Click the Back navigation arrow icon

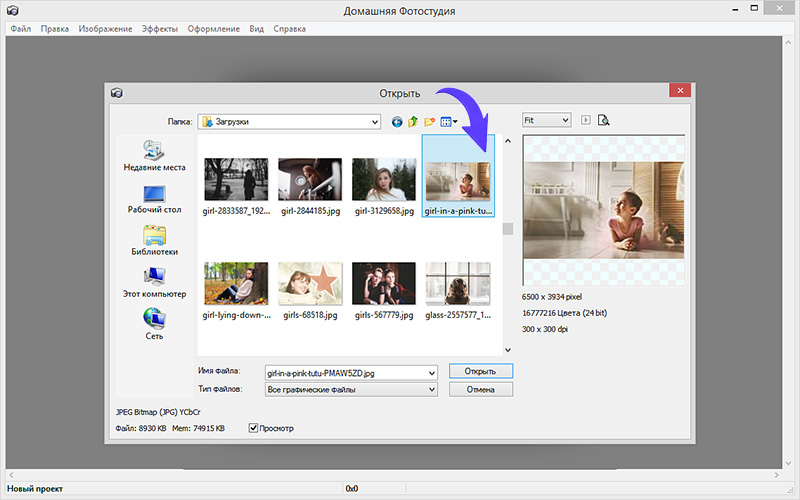[397, 122]
